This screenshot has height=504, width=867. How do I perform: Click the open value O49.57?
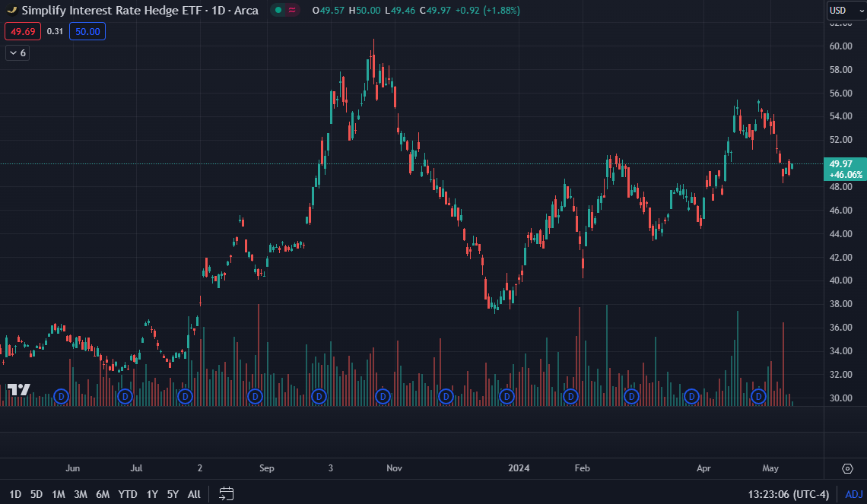coord(329,11)
